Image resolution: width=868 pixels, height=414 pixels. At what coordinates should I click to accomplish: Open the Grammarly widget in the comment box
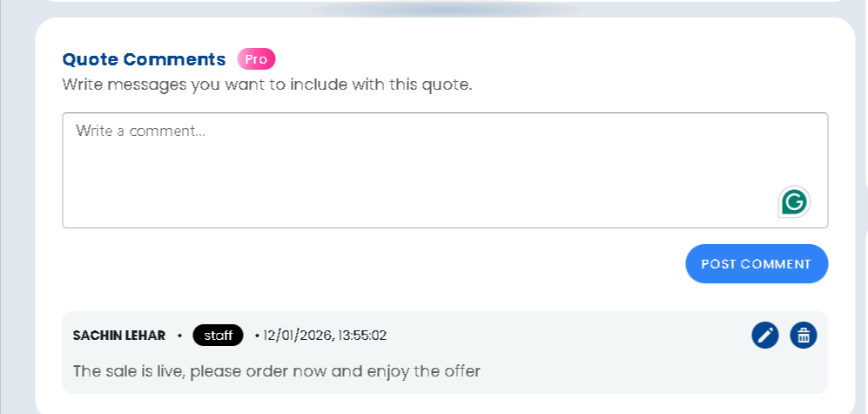point(793,202)
